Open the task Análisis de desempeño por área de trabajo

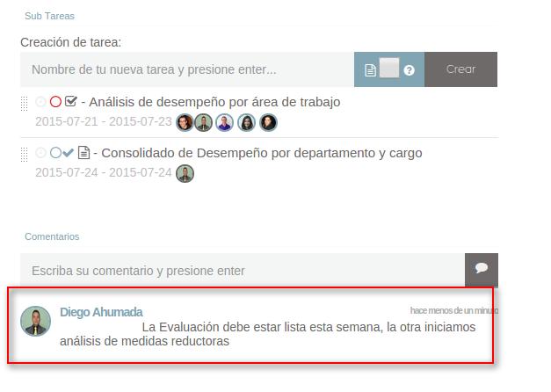coord(214,102)
